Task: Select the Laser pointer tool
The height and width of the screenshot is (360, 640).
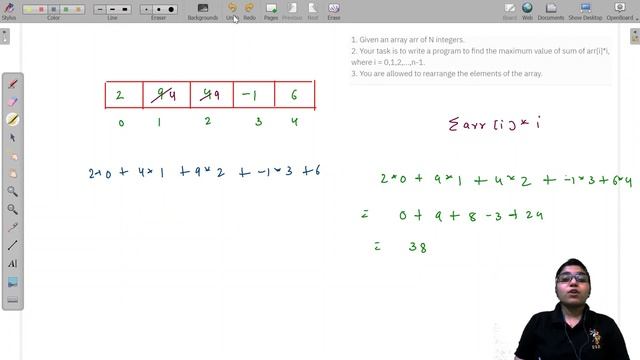Action: pyautogui.click(x=13, y=227)
